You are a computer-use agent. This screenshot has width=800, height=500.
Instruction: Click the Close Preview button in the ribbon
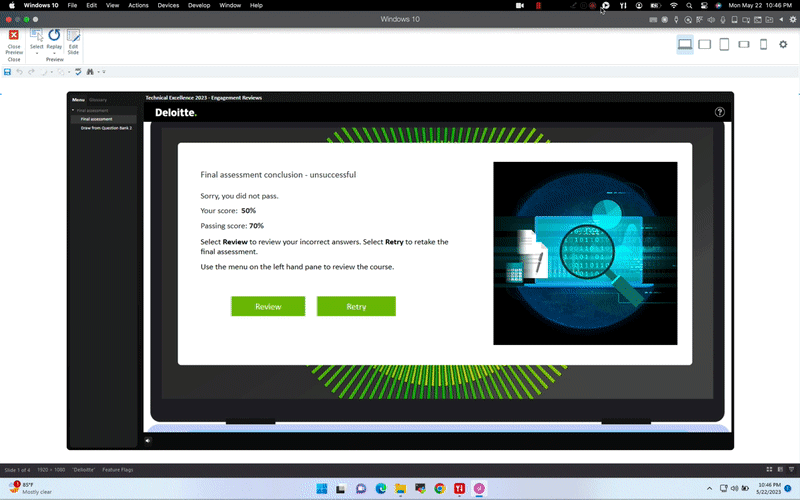pos(14,42)
